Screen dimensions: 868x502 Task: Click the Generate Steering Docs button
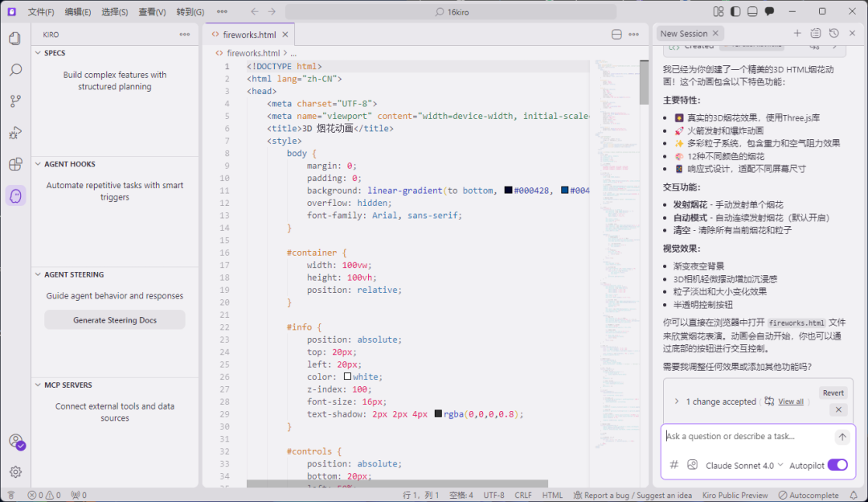pyautogui.click(x=115, y=320)
